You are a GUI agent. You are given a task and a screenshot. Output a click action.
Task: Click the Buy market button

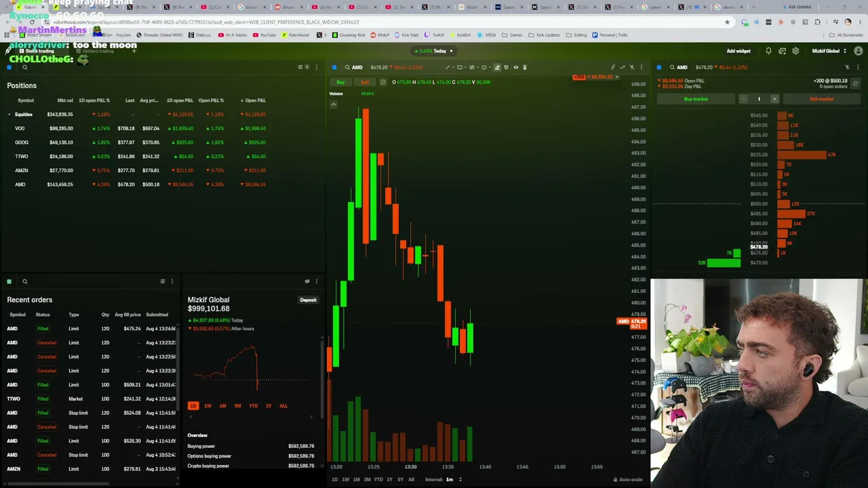click(x=696, y=99)
